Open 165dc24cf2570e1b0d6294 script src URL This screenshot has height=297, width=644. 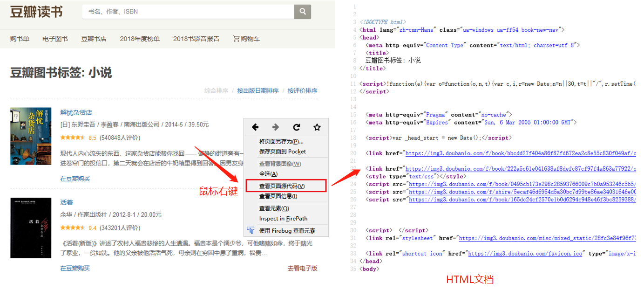[522, 200]
